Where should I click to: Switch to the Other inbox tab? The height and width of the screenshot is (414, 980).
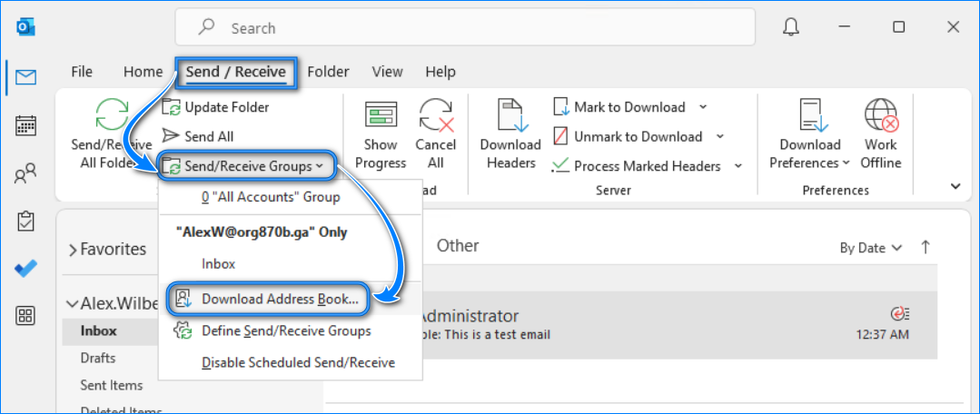point(458,246)
